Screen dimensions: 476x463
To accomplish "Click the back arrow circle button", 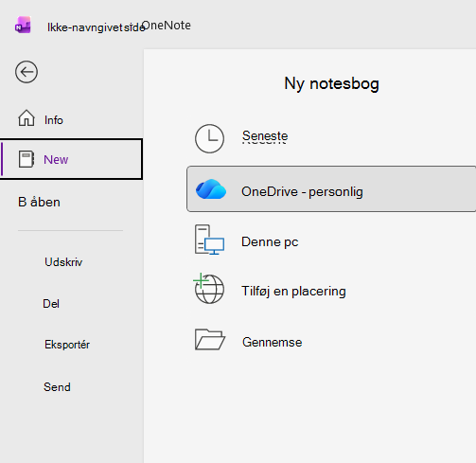I will coord(26,72).
